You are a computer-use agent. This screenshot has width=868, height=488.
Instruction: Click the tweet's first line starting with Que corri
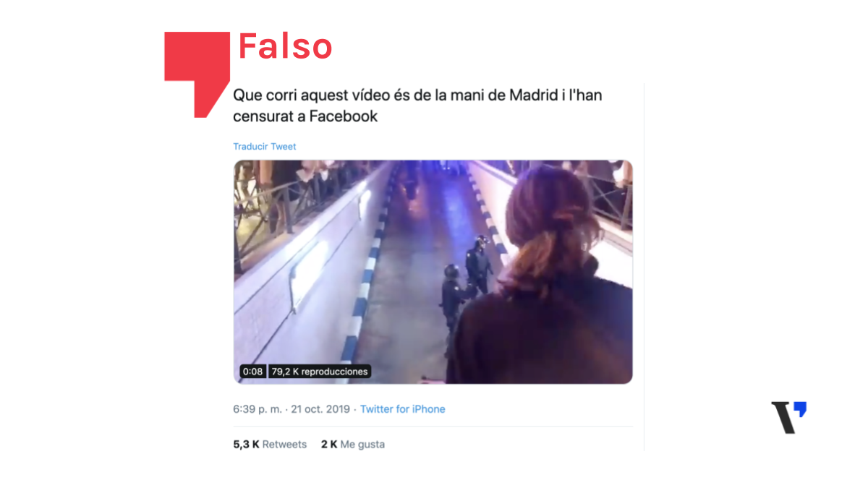click(x=419, y=95)
